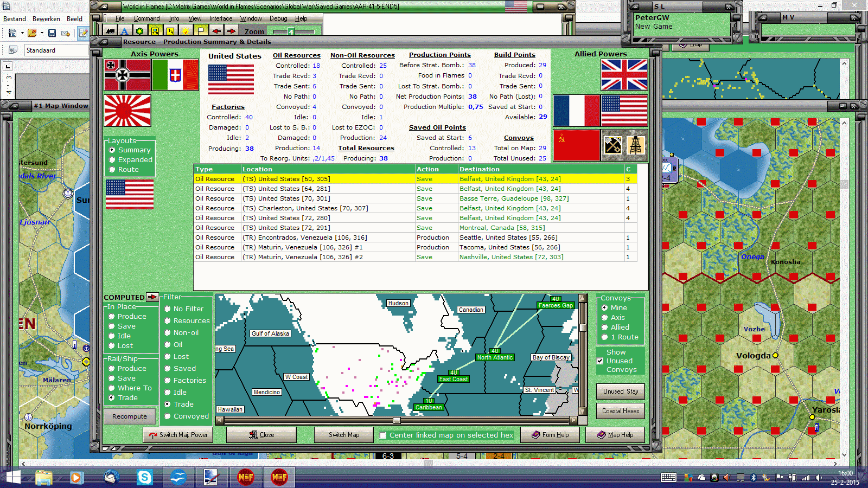Click the save disk icon in OpenOffice toolbar
The height and width of the screenshot is (488, 868).
tap(52, 33)
